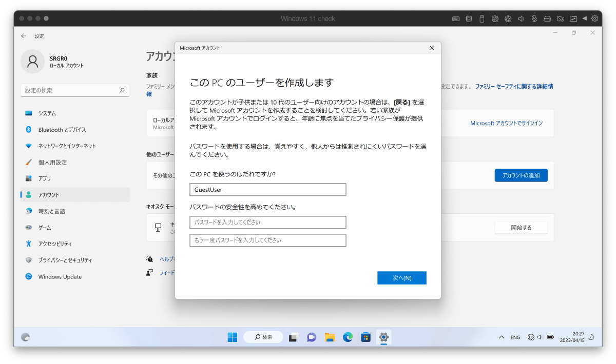
Task: Open VM settings gear in title bar
Action: pos(594,18)
